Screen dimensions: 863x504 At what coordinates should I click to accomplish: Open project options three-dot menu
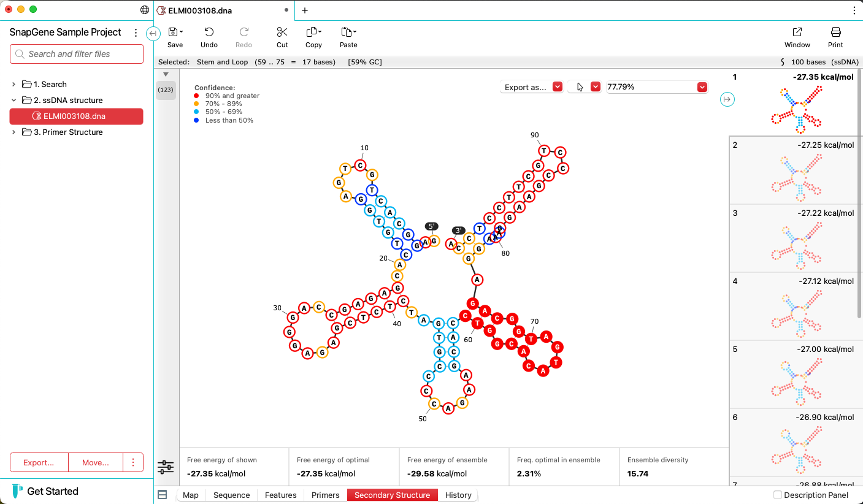coord(136,32)
